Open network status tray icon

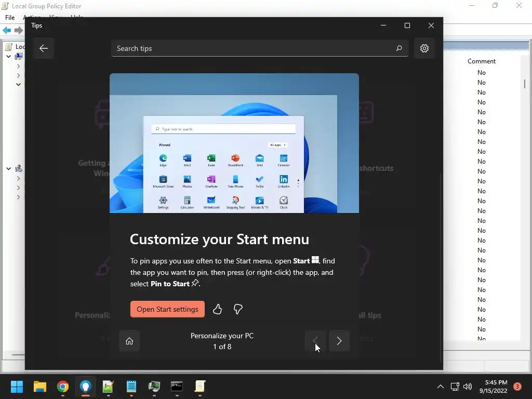455,387
